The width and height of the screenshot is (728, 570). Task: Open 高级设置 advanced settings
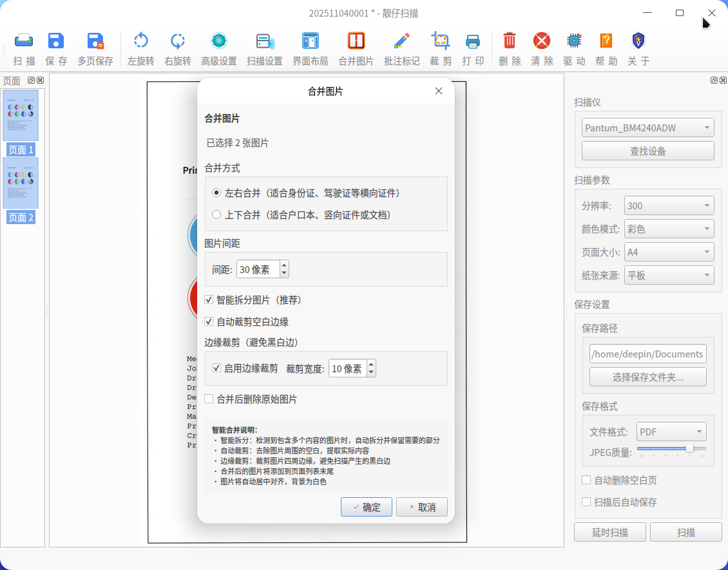(218, 41)
